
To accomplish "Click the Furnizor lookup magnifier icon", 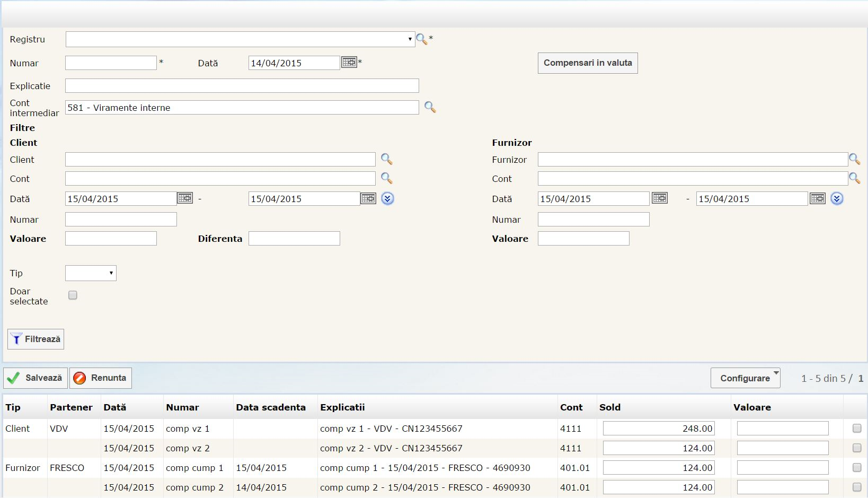I will (x=854, y=159).
